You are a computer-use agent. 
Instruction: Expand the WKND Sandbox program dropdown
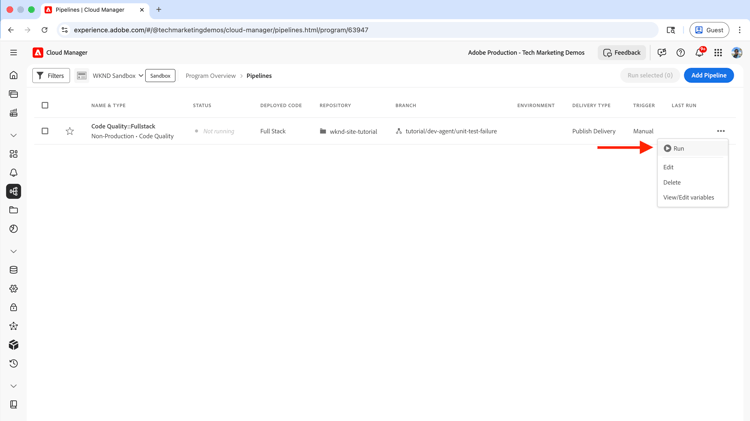click(x=118, y=76)
